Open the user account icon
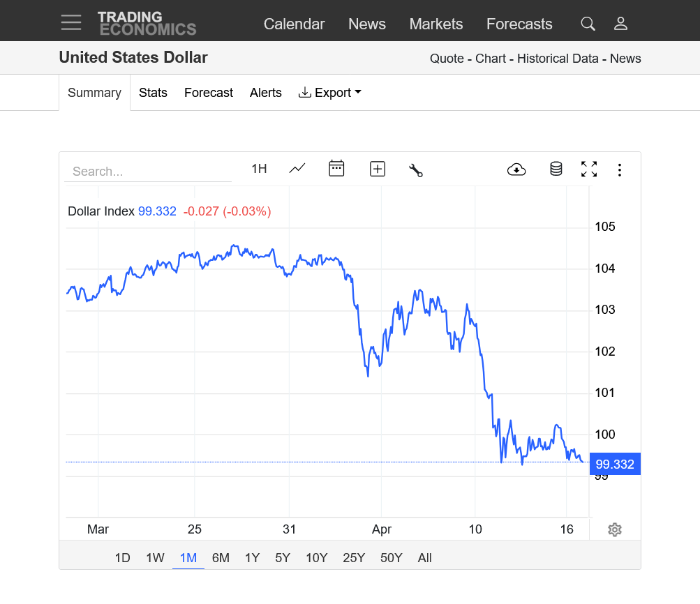Screen dimensions: 700x604 [620, 24]
